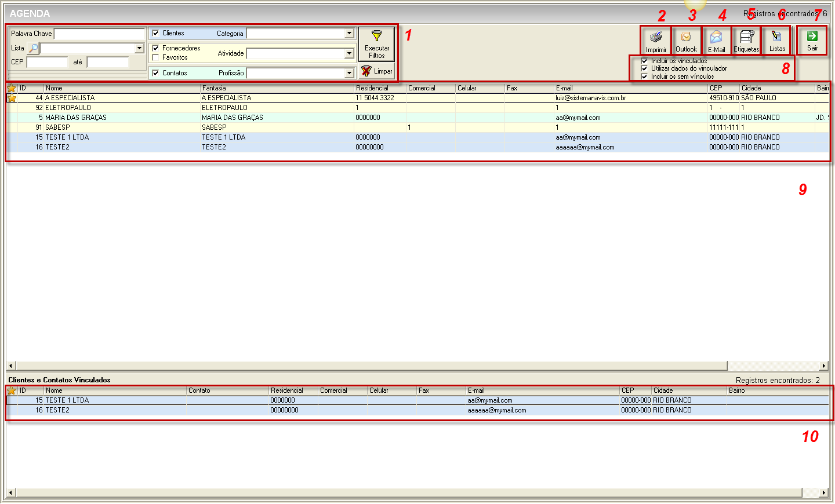Uncheck Incluir os sem vínculos
Screen dimensions: 835x504
tap(644, 76)
